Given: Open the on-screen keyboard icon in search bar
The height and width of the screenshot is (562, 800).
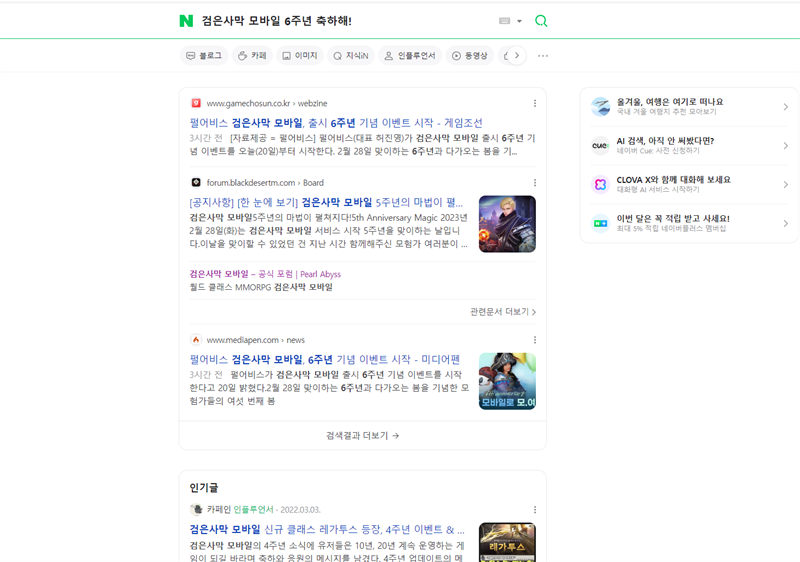Looking at the screenshot, I should tap(505, 21).
